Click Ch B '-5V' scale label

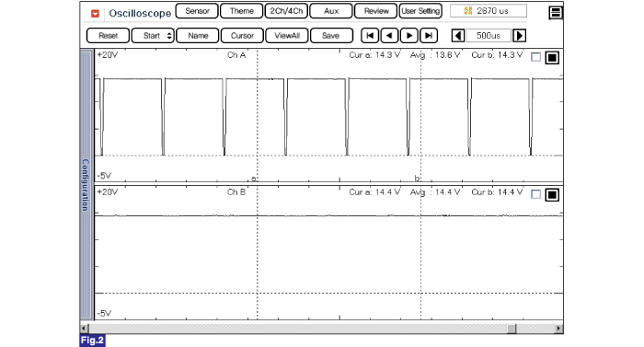click(x=104, y=313)
